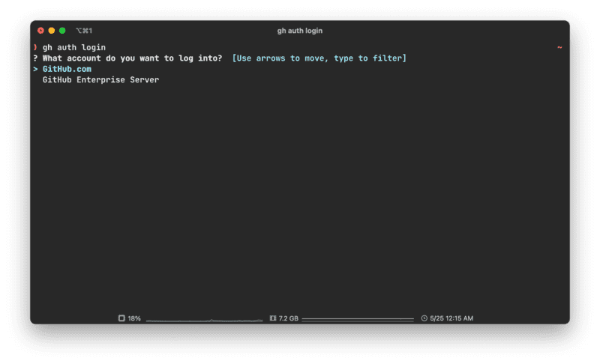Click the clock icon in status bar
600x364 pixels.
424,318
